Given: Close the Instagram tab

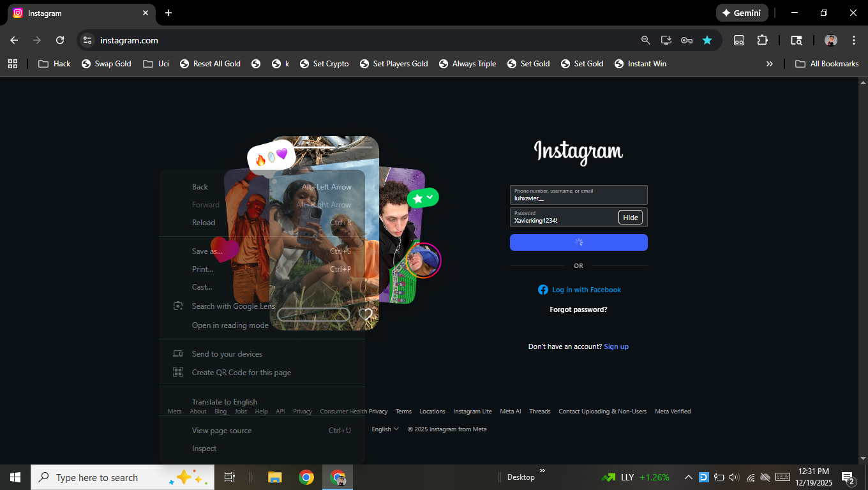Looking at the screenshot, I should coord(146,13).
